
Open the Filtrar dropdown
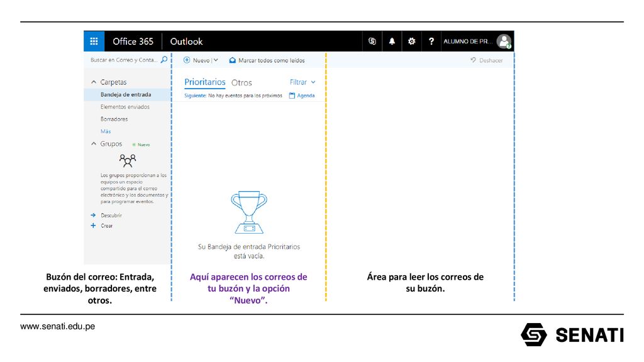click(x=303, y=82)
